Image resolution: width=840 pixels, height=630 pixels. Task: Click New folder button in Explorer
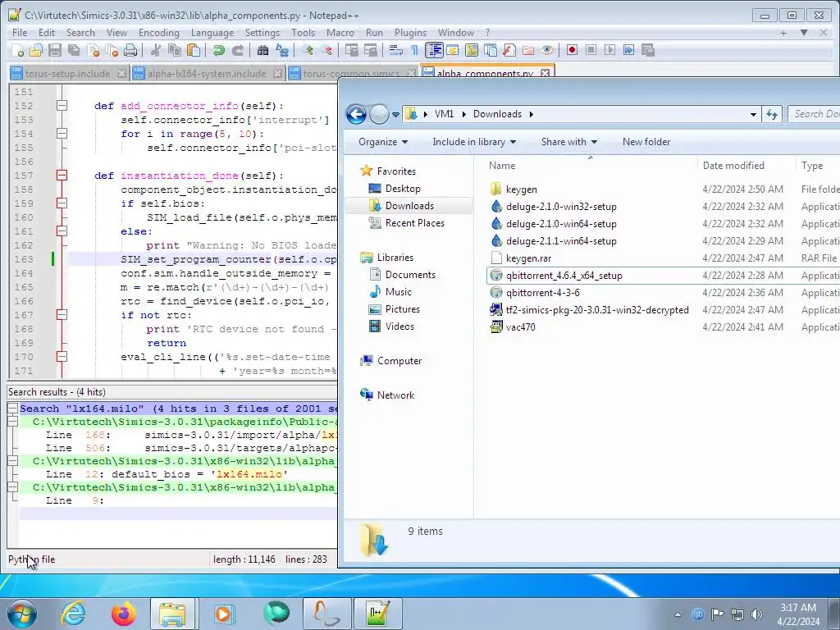click(646, 142)
